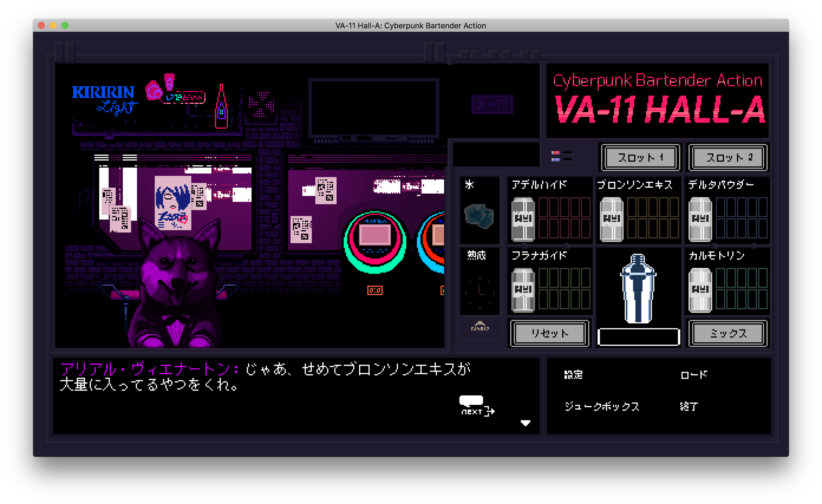This screenshot has height=504, width=822.
Task: Open the 設定 settings menu
Action: 574,375
